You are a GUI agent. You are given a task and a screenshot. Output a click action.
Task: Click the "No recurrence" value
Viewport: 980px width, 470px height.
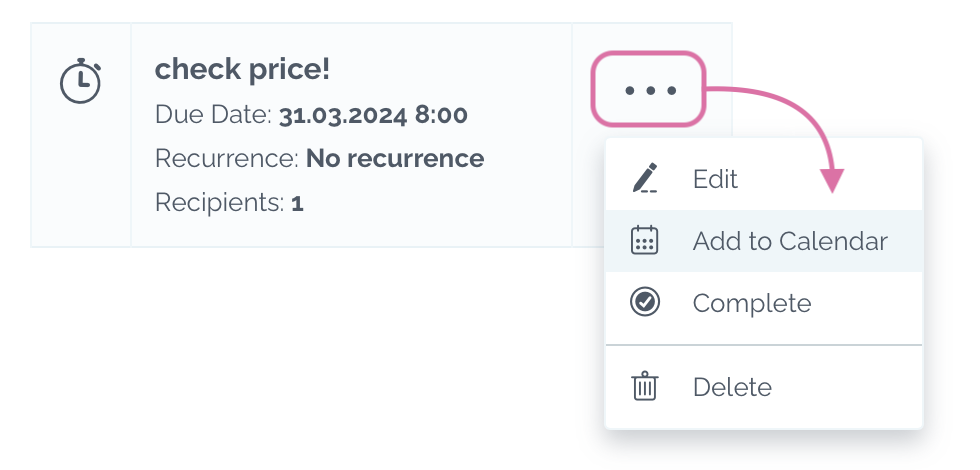(395, 159)
